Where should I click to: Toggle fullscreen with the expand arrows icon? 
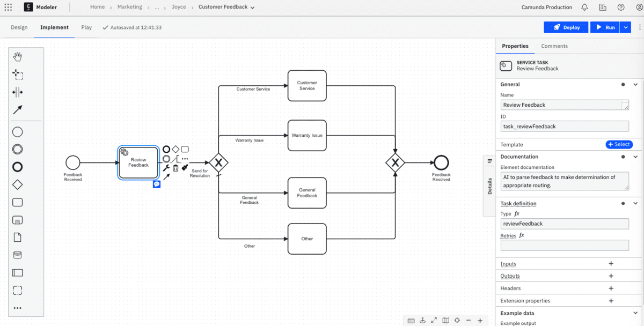pos(434,321)
